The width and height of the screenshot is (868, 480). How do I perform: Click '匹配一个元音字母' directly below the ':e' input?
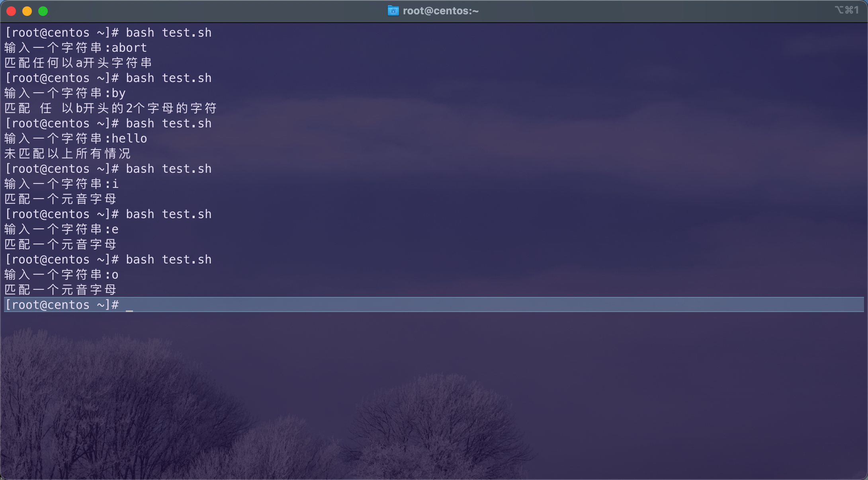pyautogui.click(x=61, y=244)
